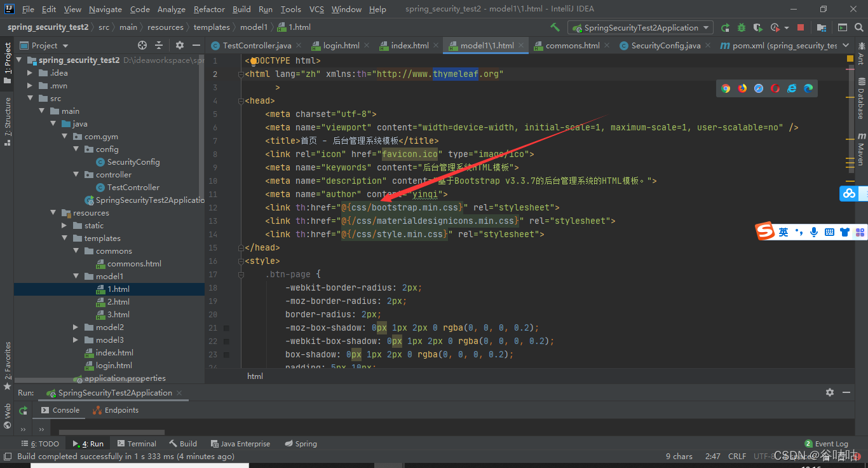This screenshot has height=468, width=868.
Task: Expand the model2 folder
Action: pos(76,327)
